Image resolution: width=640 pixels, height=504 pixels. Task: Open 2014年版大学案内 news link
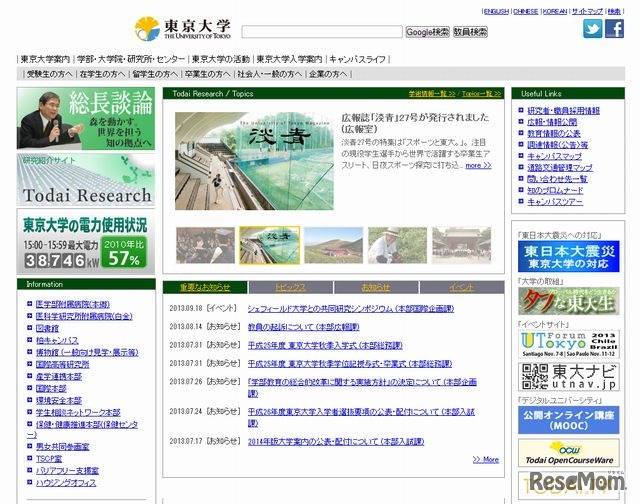(336, 442)
